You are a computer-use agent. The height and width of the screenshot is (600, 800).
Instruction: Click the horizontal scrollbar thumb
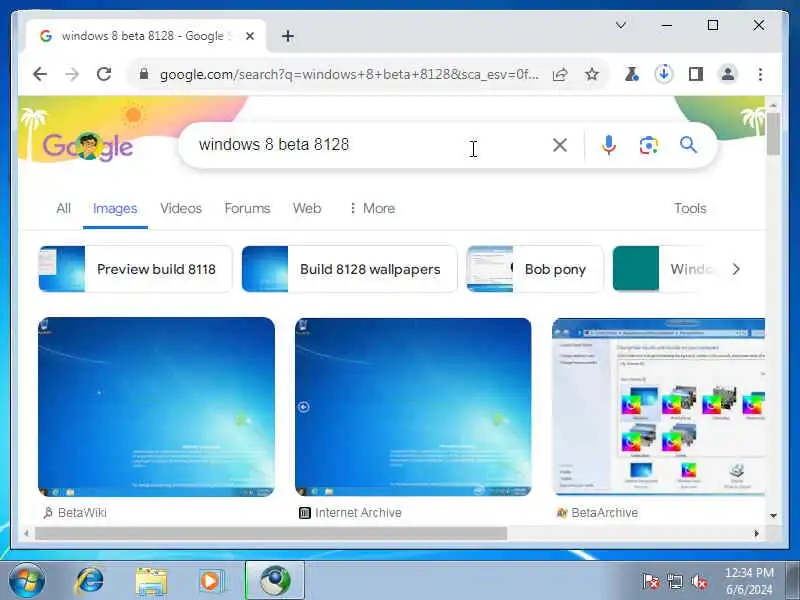click(270, 533)
